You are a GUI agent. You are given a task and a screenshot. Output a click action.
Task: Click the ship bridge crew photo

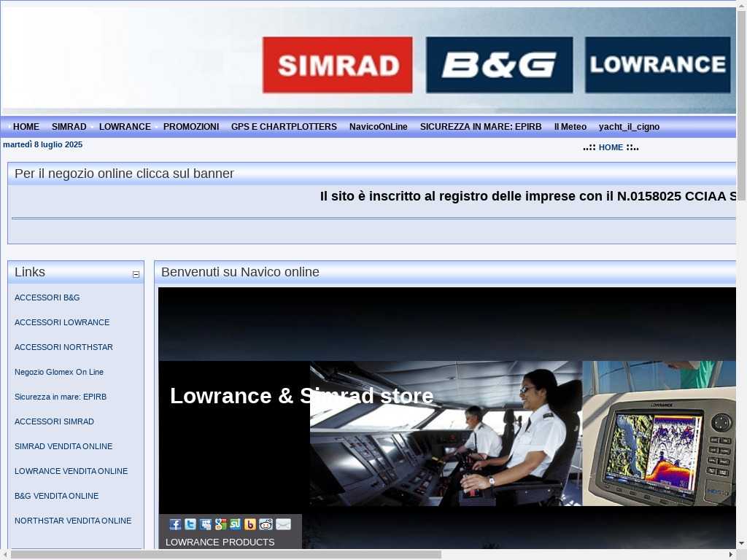[x=446, y=433]
